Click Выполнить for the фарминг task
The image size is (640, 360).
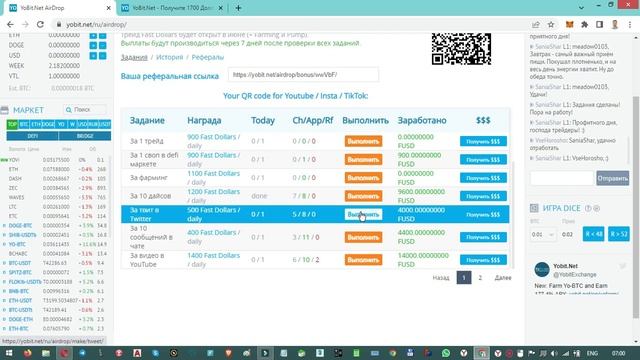point(363,178)
